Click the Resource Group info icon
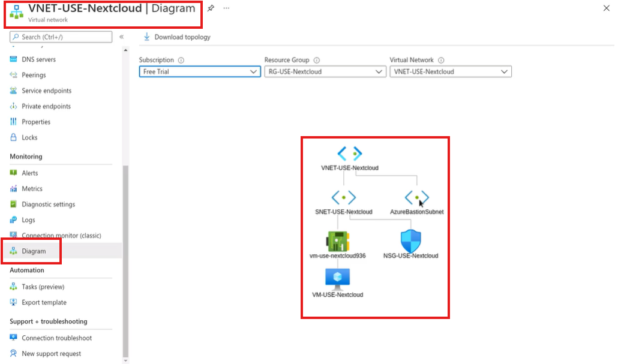The image size is (621, 364). click(316, 60)
